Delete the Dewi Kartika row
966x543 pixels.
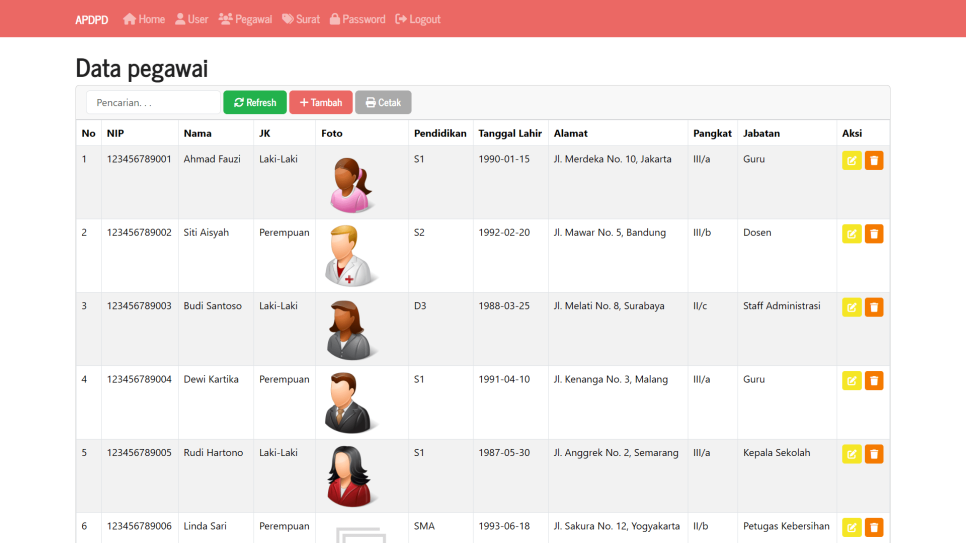(874, 380)
